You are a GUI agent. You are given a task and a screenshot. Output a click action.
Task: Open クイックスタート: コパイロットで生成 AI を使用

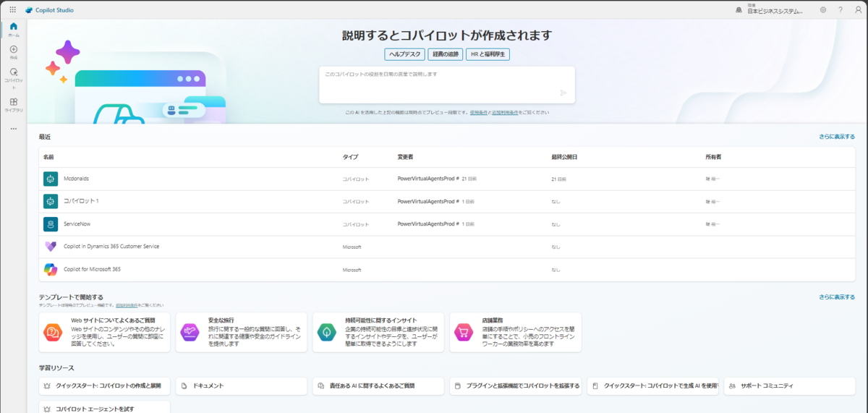tap(652, 386)
